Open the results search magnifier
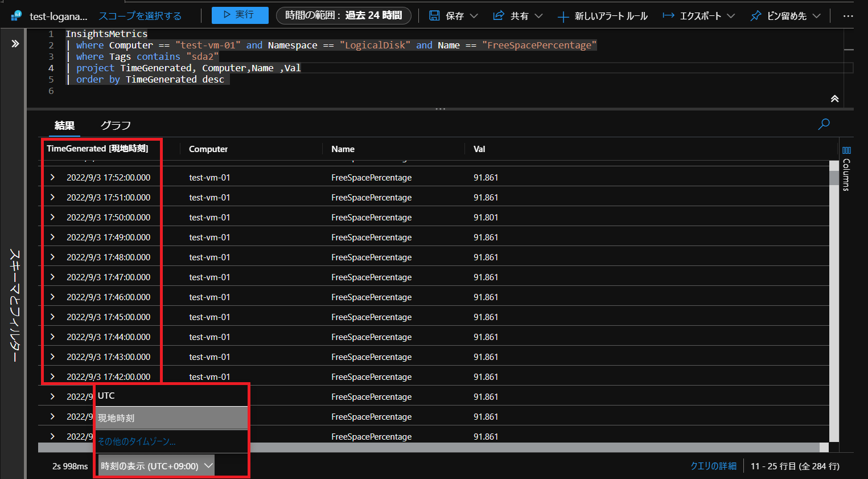 point(824,124)
